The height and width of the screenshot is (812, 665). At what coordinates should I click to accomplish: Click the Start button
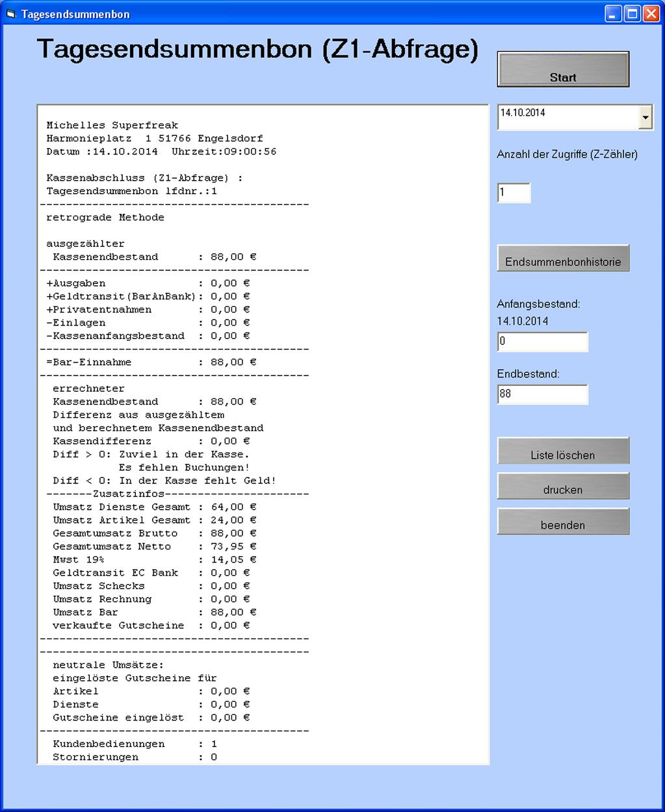(x=563, y=70)
